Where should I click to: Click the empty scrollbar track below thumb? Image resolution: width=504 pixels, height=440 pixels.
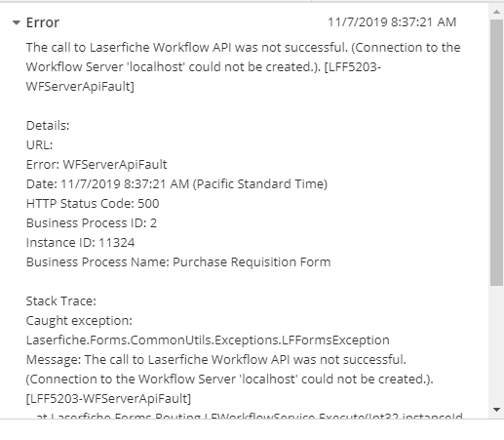[496, 343]
